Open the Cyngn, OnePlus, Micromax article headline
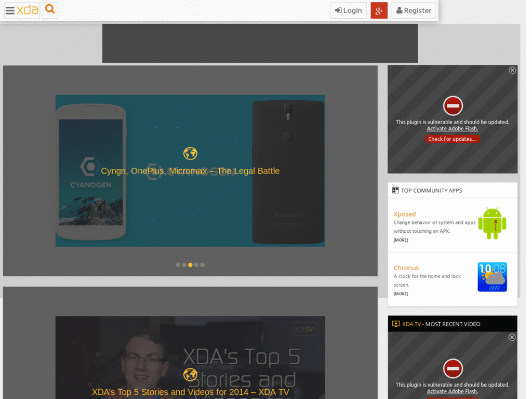Viewport: 532px width, 399px height. tap(190, 171)
